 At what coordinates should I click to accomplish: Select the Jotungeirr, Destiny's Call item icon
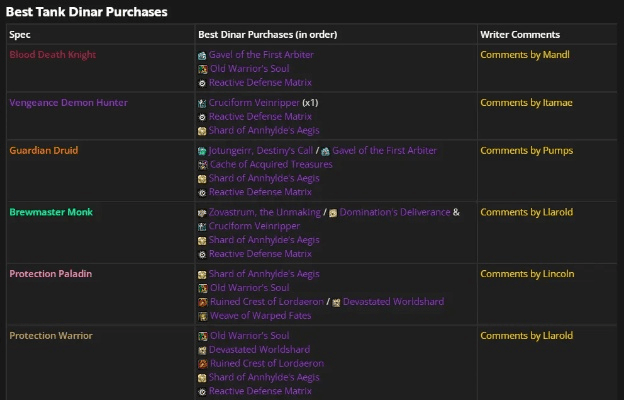202,151
